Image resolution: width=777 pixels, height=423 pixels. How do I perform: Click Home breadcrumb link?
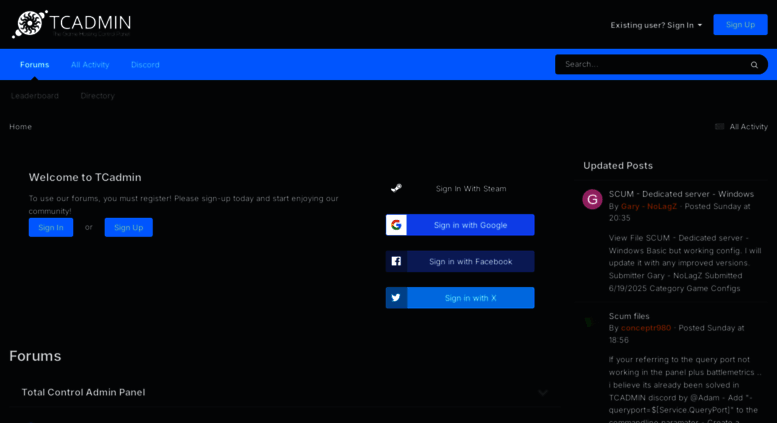[20, 127]
